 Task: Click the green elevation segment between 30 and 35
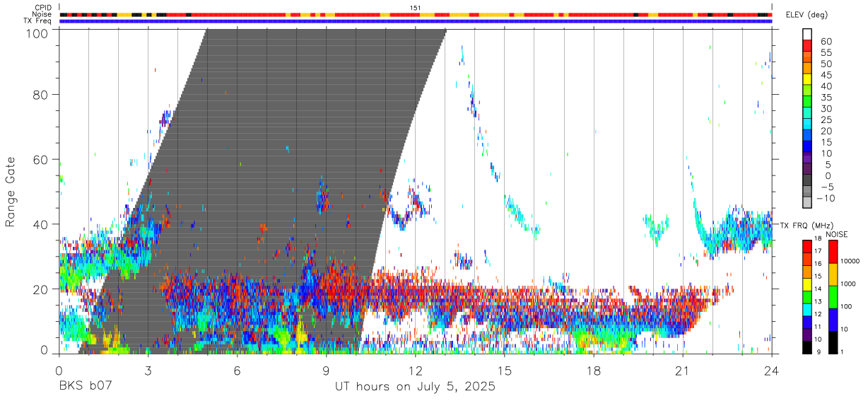coord(807,103)
